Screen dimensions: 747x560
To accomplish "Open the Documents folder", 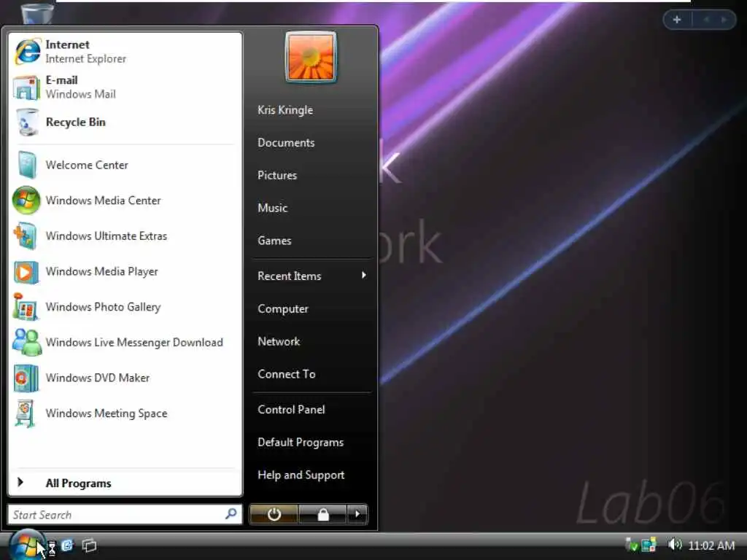I will click(x=286, y=143).
